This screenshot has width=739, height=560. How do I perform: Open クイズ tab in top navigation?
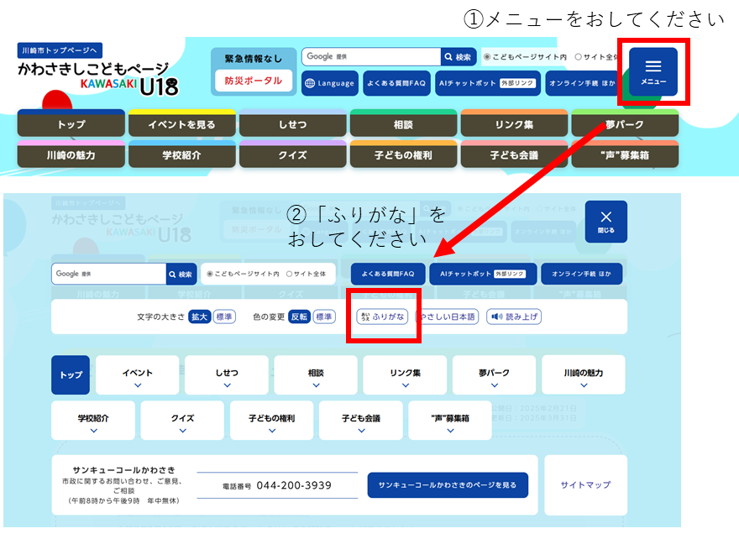tap(293, 154)
